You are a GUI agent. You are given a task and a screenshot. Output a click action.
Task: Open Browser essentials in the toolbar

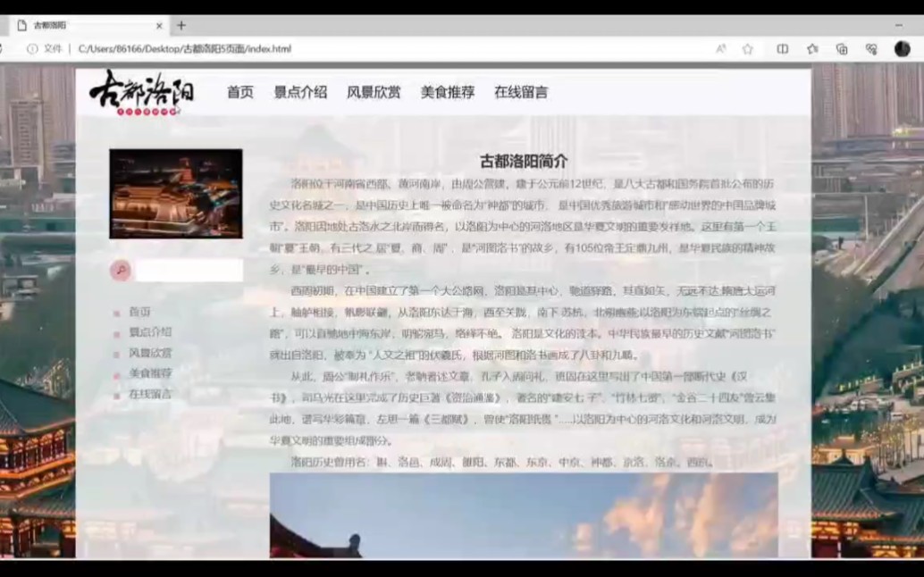point(873,49)
